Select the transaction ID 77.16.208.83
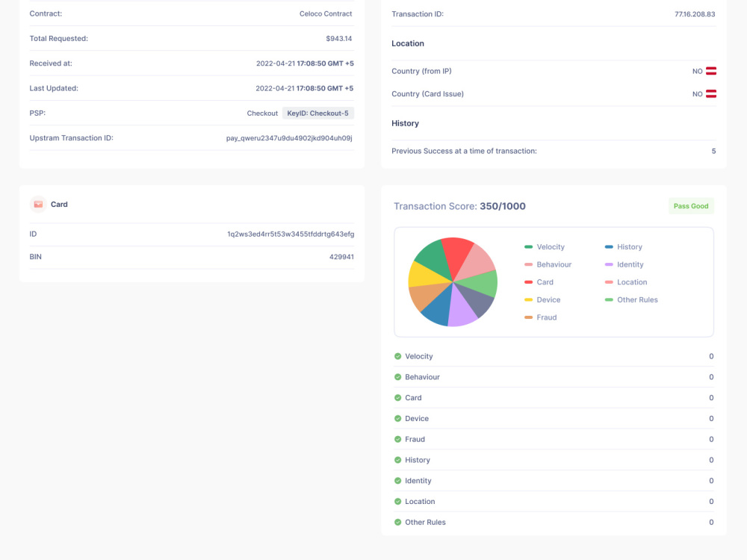 pos(695,14)
